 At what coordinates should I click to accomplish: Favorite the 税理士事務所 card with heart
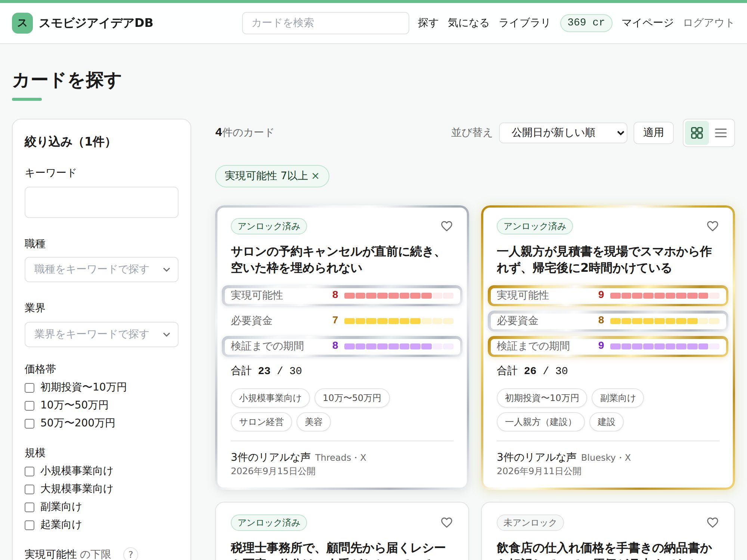coord(447,523)
